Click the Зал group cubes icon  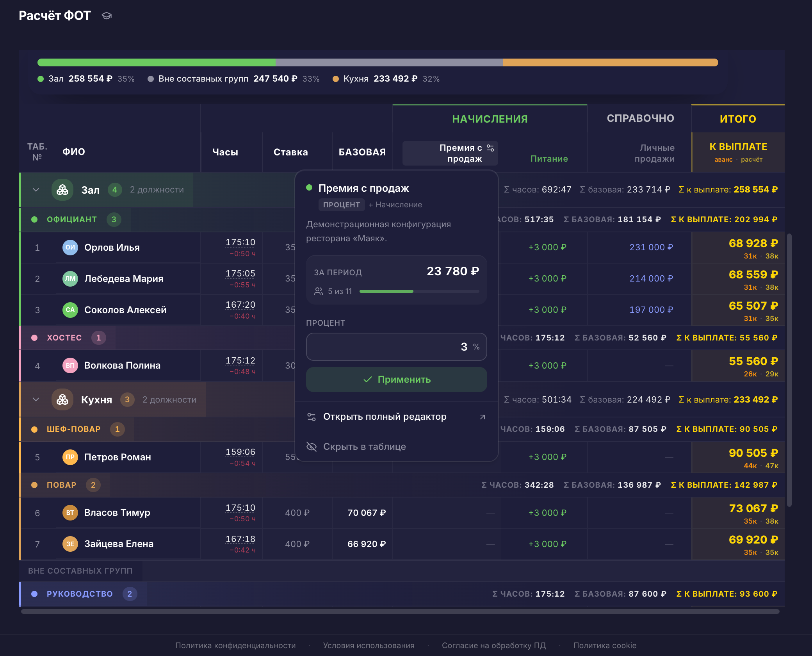(x=62, y=190)
